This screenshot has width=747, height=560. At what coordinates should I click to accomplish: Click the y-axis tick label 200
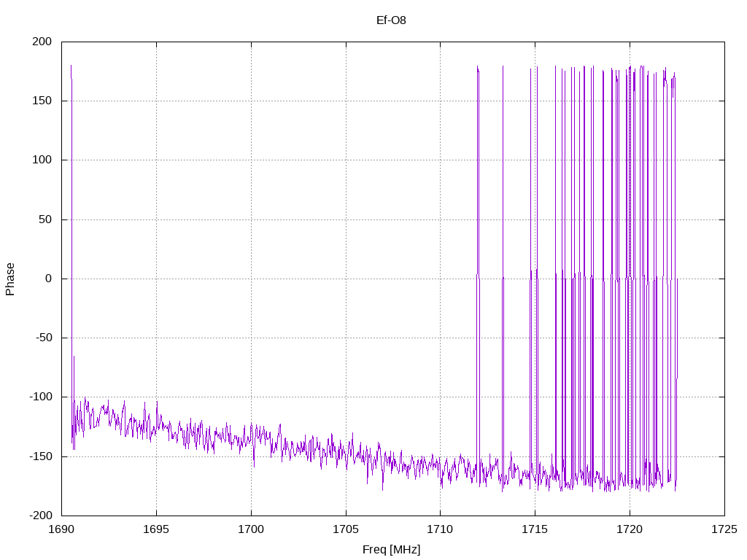pos(42,42)
